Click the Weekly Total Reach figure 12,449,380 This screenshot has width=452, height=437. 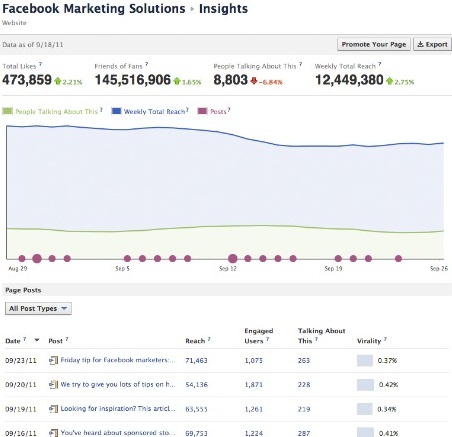pos(349,80)
